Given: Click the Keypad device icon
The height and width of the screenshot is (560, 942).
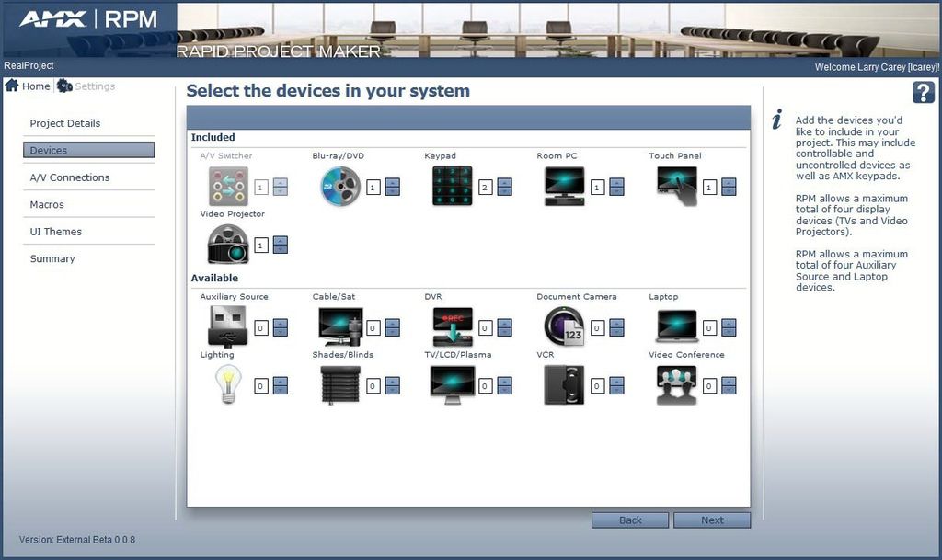Looking at the screenshot, I should [x=453, y=187].
